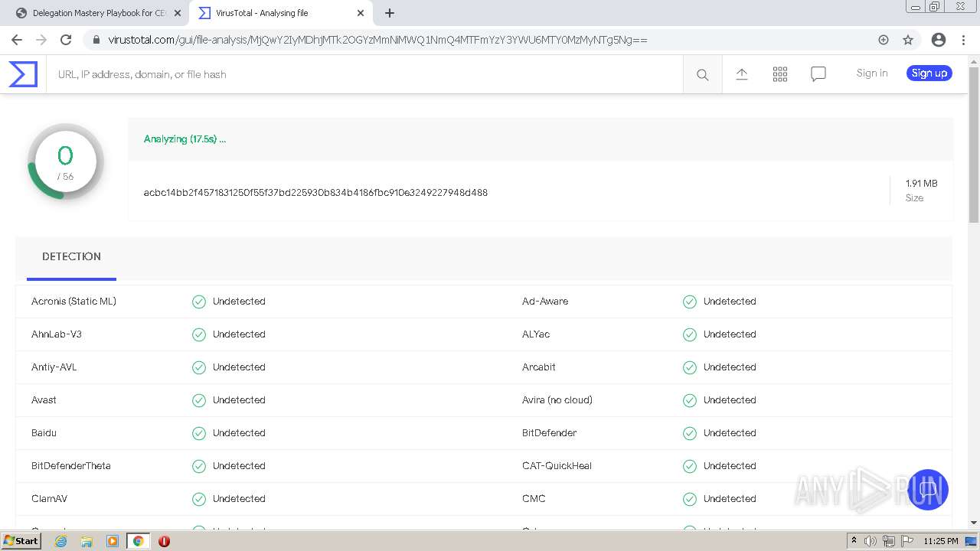Click red Opera-style taskbar icon
The height and width of the screenshot is (551, 980).
(164, 541)
